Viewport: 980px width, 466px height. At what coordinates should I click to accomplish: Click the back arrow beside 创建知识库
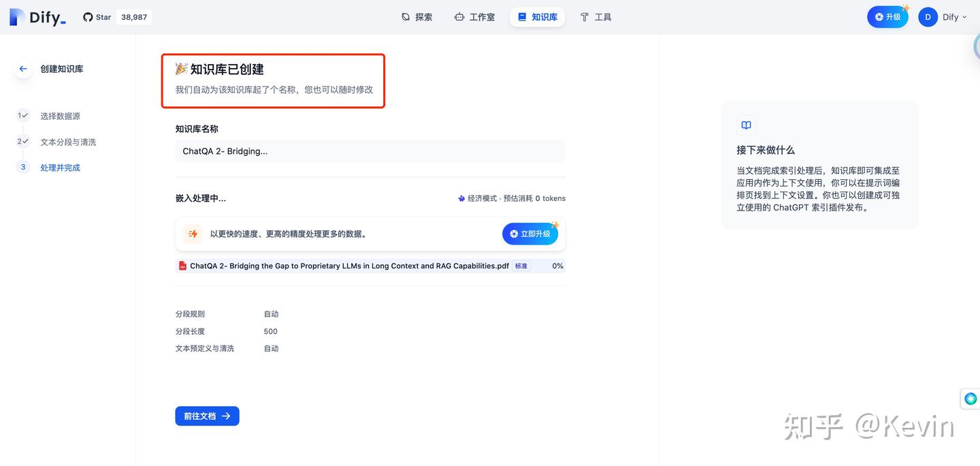(x=23, y=69)
